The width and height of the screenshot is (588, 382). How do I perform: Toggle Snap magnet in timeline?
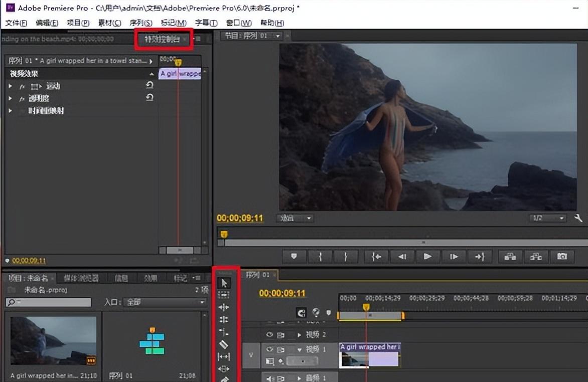tap(302, 313)
